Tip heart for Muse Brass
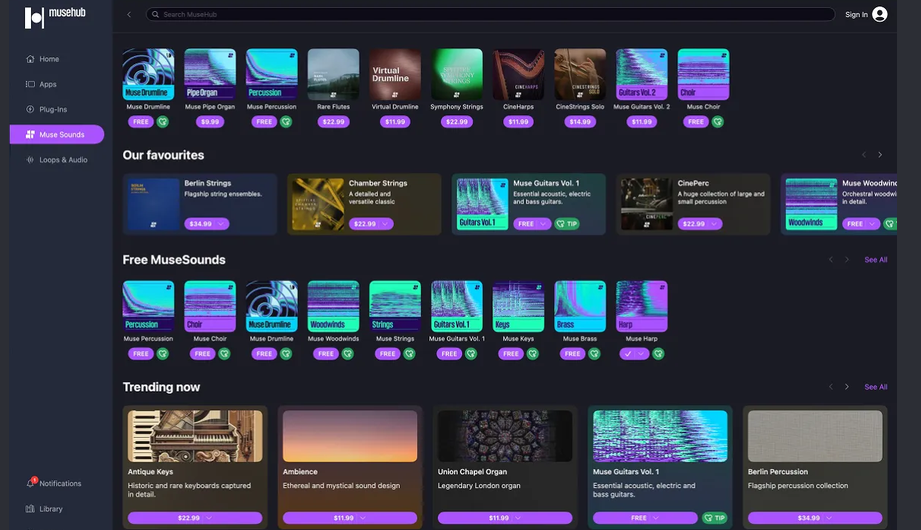Screen dimensions: 921x530 point(594,354)
